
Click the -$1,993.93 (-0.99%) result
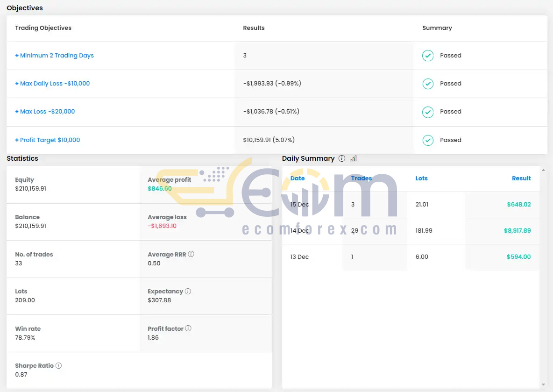pos(272,83)
